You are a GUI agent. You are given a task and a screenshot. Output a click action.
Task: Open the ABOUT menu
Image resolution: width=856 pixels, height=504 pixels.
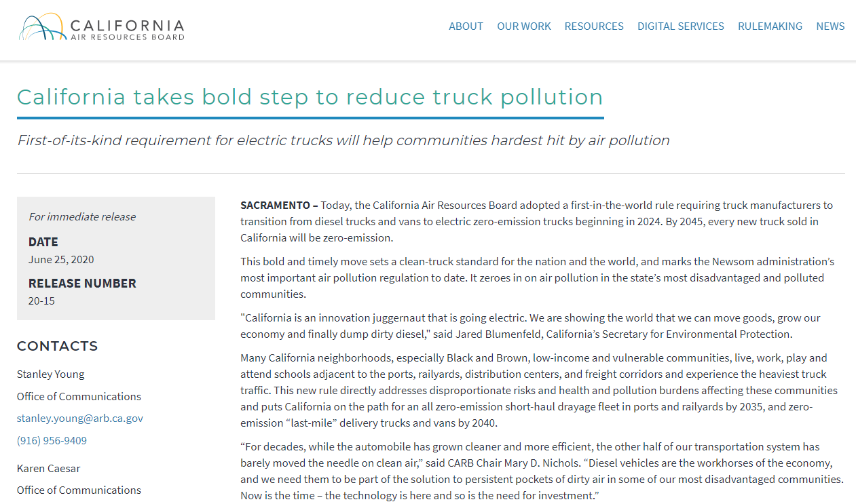point(466,26)
